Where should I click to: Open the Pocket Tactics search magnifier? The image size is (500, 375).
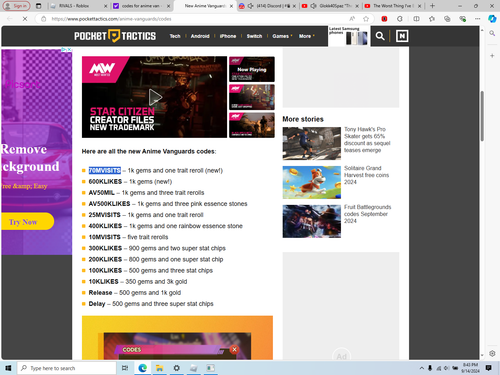(380, 36)
